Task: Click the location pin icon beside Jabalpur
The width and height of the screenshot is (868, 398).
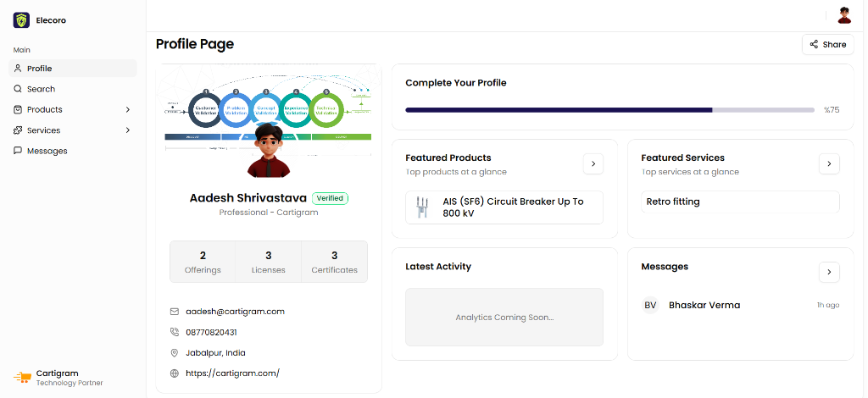Action: coord(175,353)
